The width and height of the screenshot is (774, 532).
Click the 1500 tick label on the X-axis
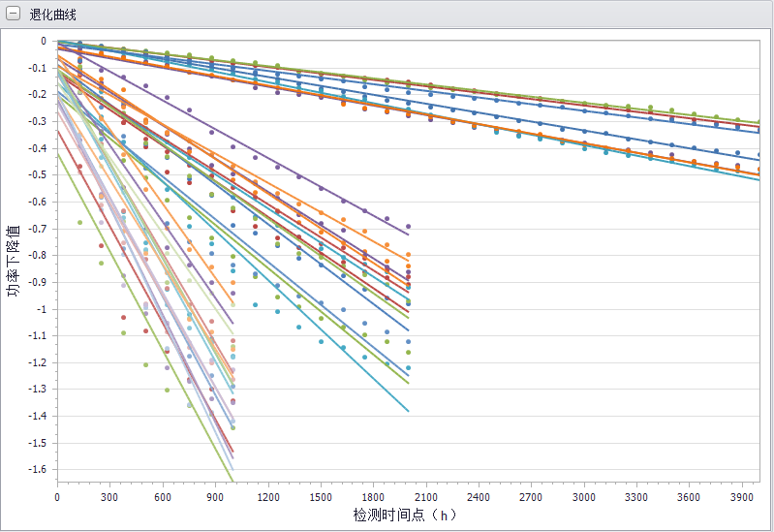tap(321, 496)
